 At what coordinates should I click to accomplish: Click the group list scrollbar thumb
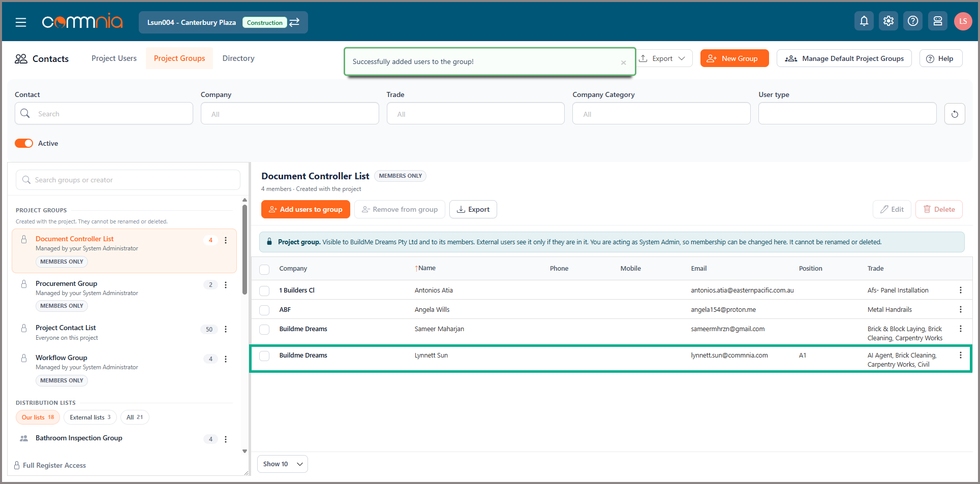[244, 249]
